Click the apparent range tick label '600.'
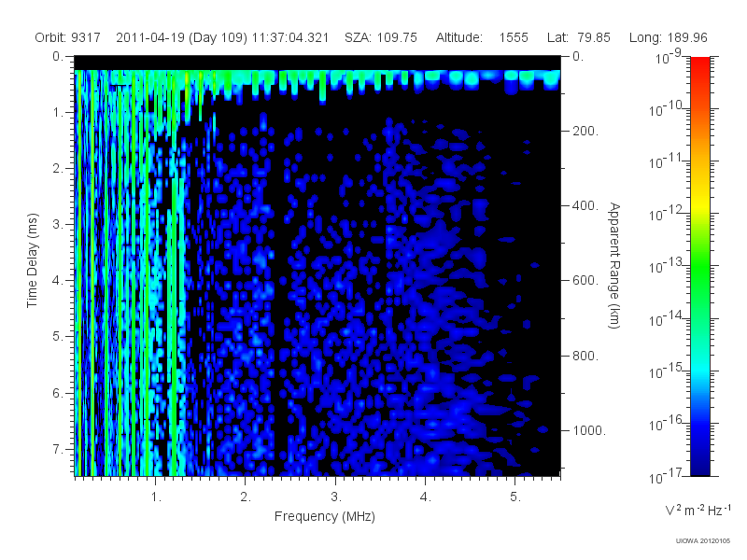Image resolution: width=747 pixels, height=560 pixels. click(x=585, y=281)
